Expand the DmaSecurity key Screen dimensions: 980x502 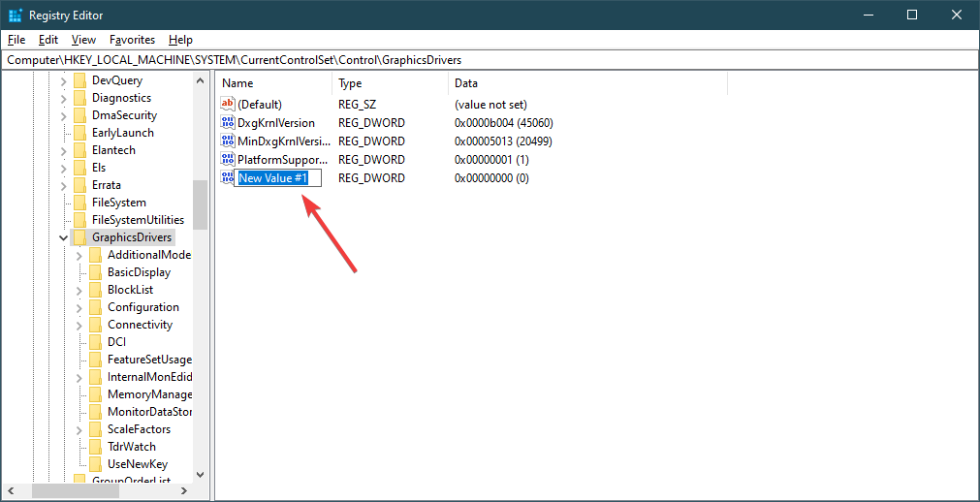(x=64, y=115)
